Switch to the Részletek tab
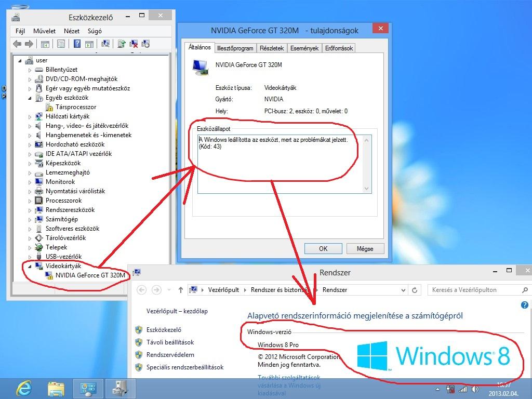 pos(271,48)
